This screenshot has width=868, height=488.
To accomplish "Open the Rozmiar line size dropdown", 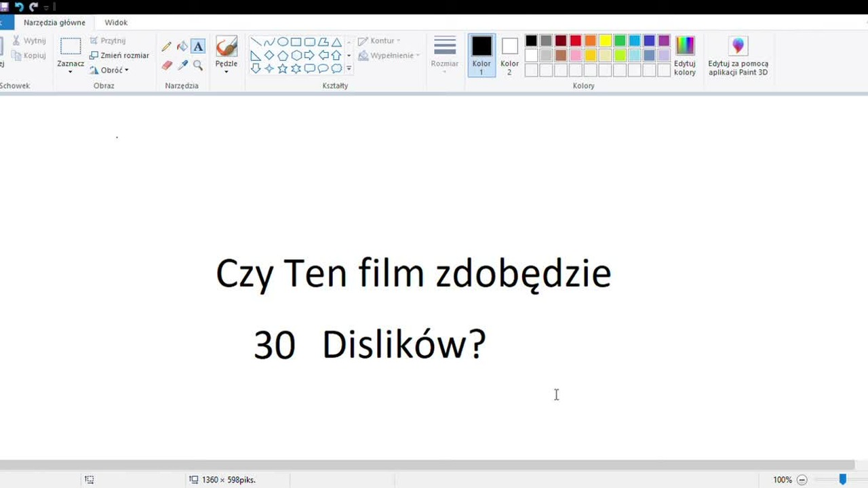I will pos(445,56).
